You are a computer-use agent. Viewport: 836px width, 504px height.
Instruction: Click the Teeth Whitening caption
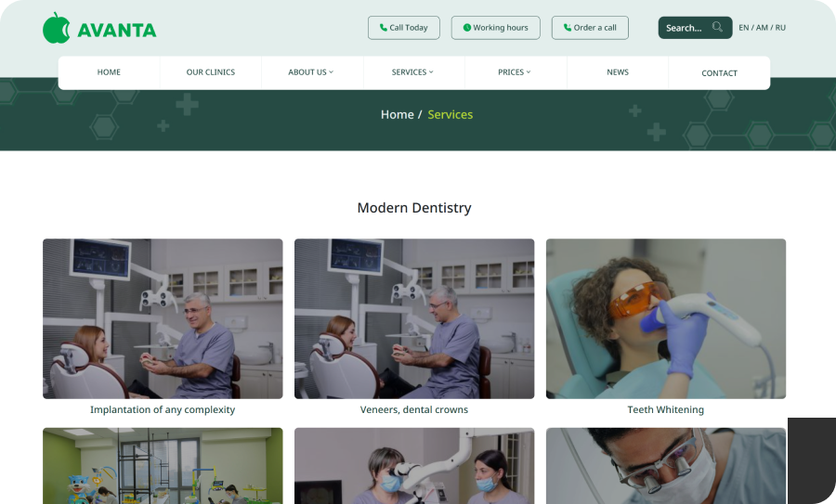pos(665,409)
